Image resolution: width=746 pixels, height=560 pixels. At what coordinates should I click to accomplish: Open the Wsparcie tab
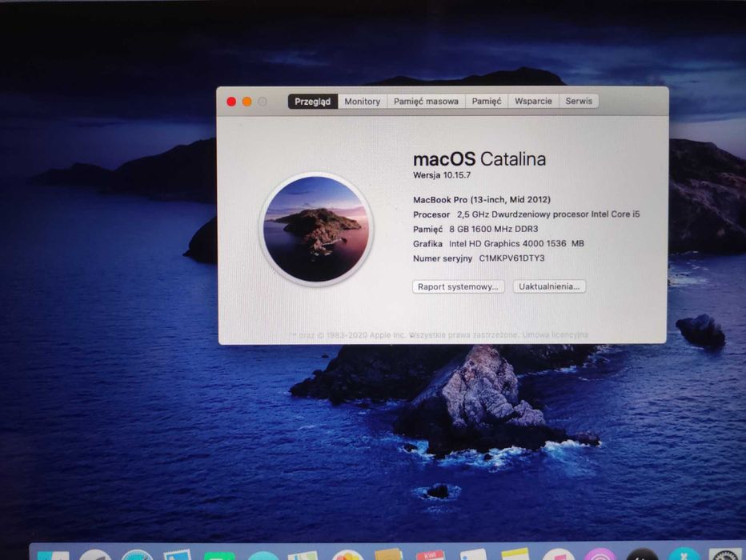click(x=533, y=101)
